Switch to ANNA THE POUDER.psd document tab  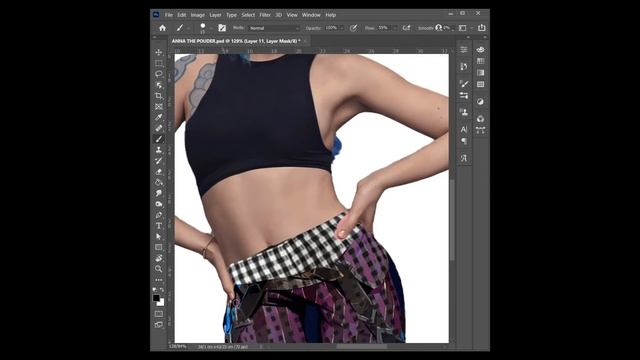coord(236,41)
